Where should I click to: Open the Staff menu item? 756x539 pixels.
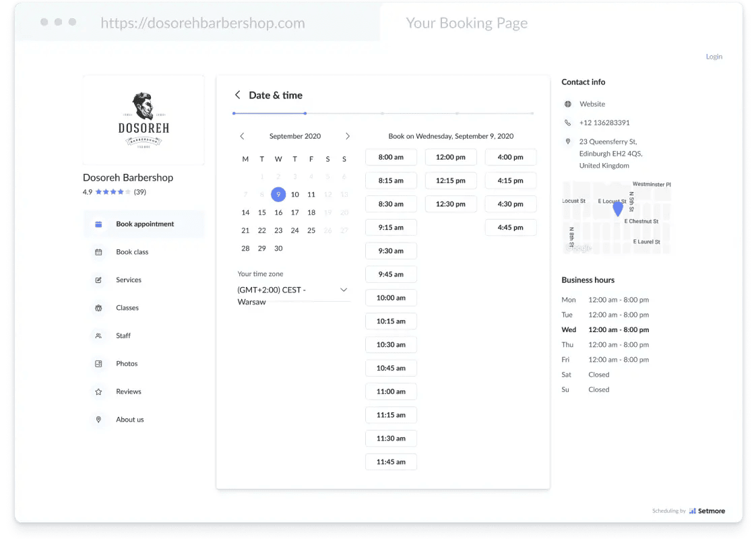144,336
